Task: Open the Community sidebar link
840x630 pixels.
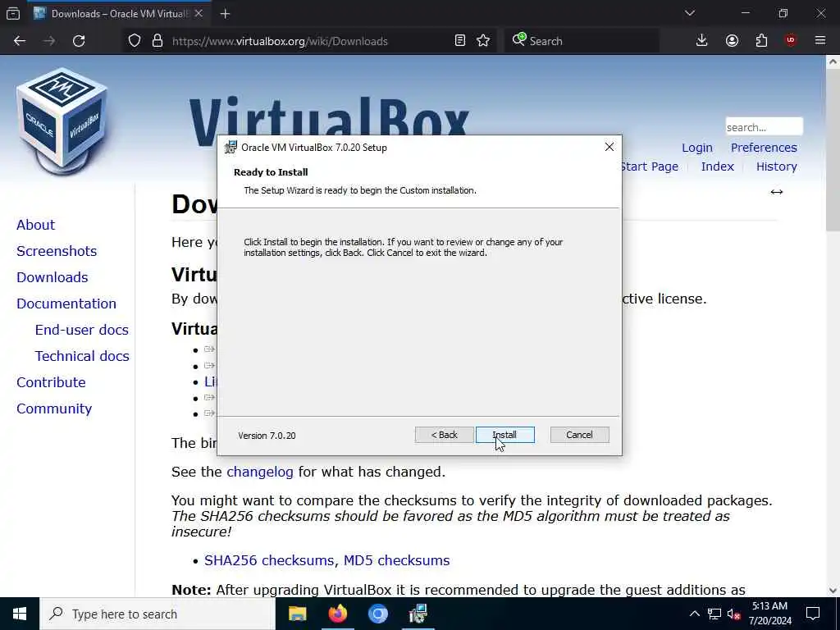Action: click(x=54, y=409)
